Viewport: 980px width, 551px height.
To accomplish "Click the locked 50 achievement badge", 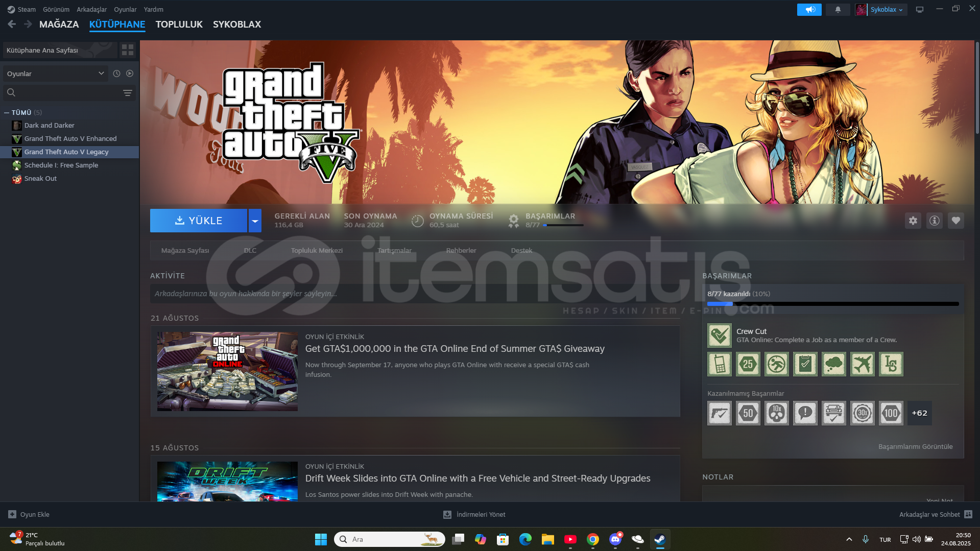I will pos(748,413).
